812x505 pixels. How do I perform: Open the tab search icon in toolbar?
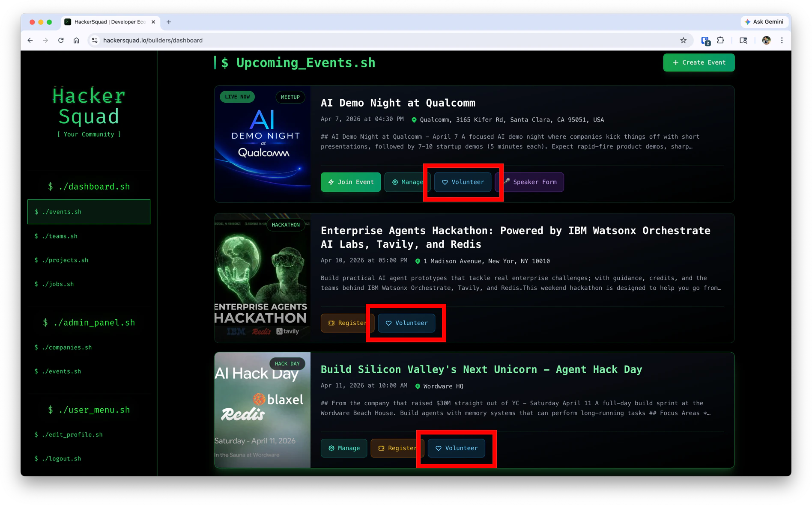(x=743, y=40)
